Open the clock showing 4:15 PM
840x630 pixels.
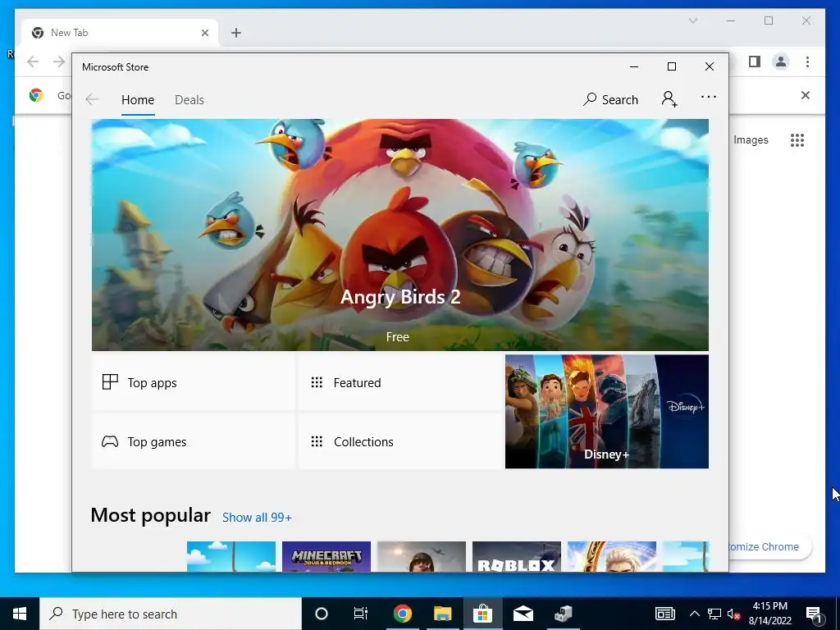click(769, 614)
